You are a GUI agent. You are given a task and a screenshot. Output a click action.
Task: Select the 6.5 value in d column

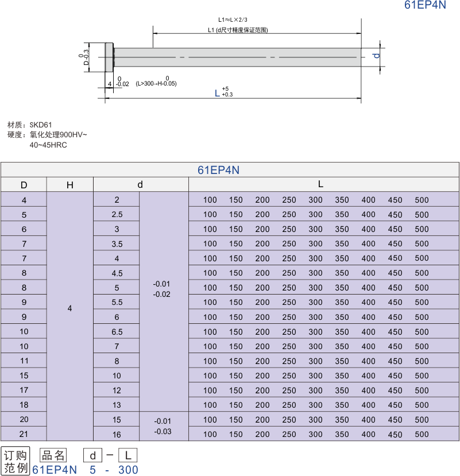point(117,332)
